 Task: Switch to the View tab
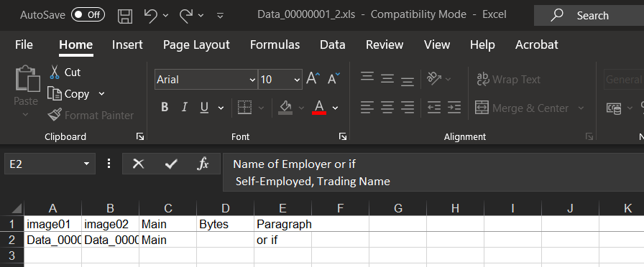(x=436, y=44)
